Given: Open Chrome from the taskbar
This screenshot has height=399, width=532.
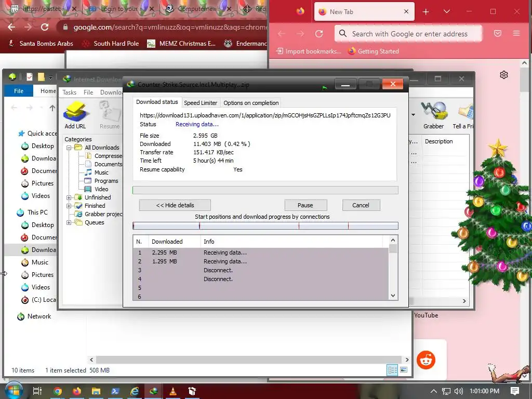Looking at the screenshot, I should tap(58, 391).
